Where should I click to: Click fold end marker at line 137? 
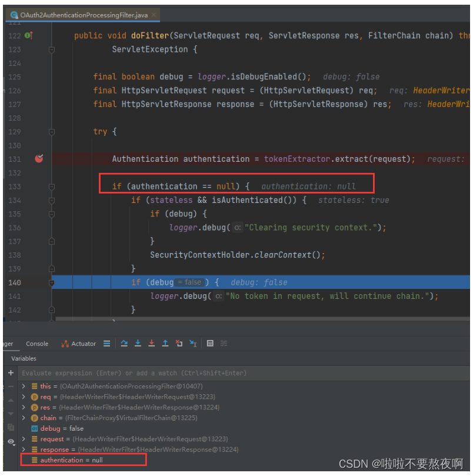[52, 241]
